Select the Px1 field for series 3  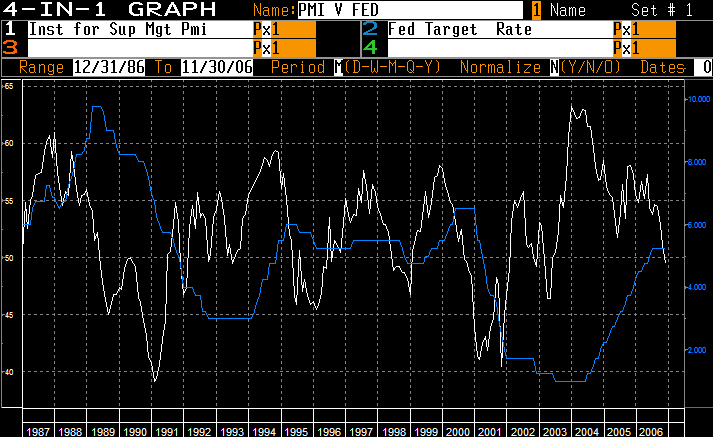[x=284, y=48]
